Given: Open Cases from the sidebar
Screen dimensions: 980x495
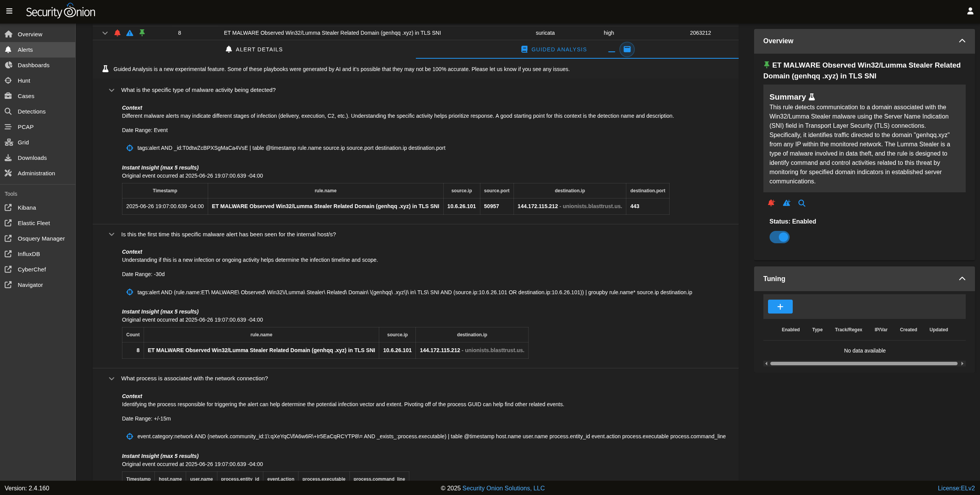Looking at the screenshot, I should tap(37, 96).
